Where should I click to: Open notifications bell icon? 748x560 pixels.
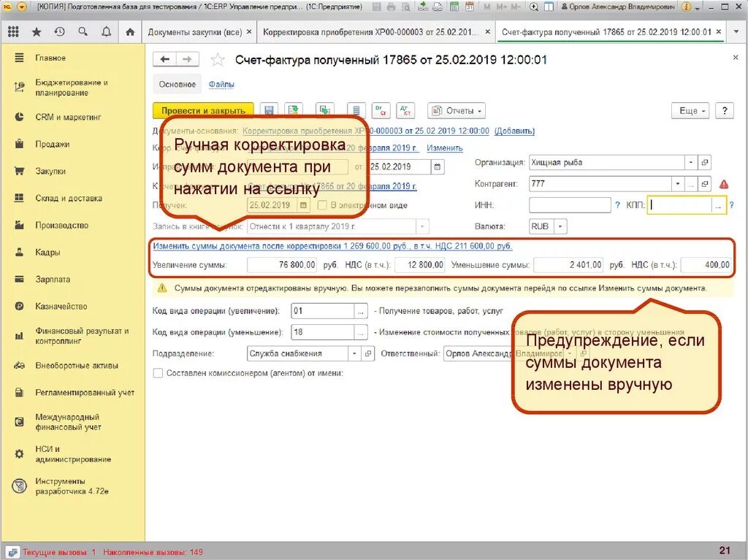(107, 32)
